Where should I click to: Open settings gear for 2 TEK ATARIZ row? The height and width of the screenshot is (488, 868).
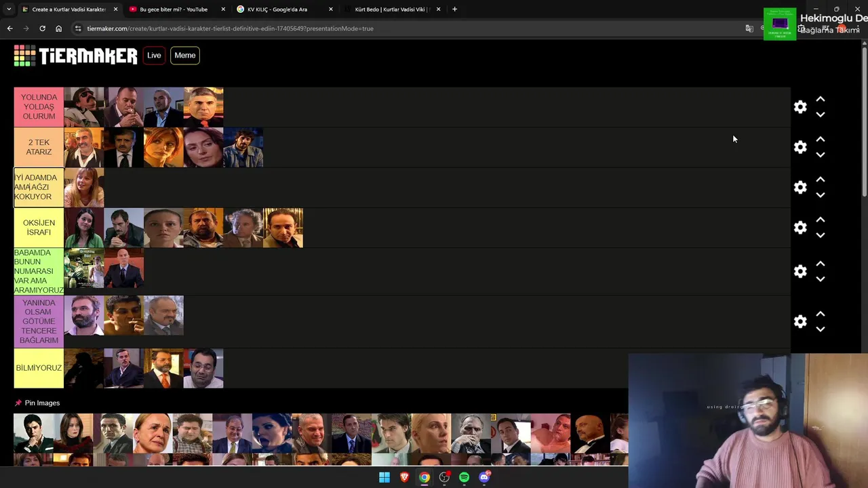(800, 147)
